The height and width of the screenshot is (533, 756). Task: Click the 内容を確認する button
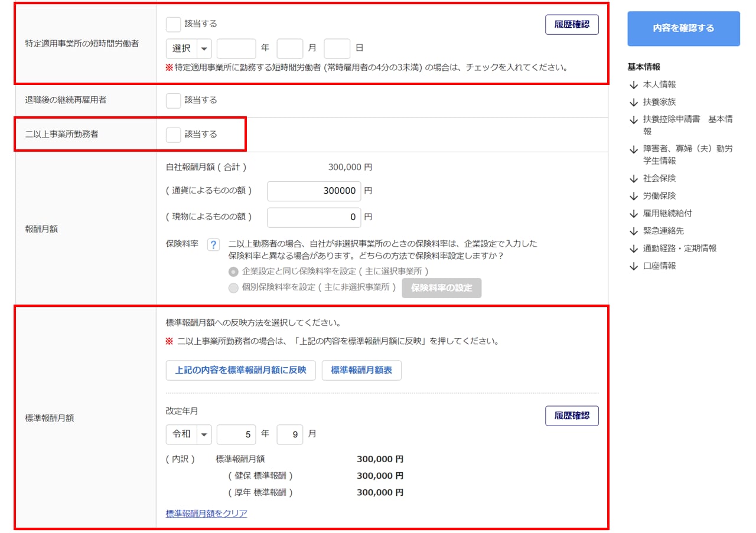[683, 28]
